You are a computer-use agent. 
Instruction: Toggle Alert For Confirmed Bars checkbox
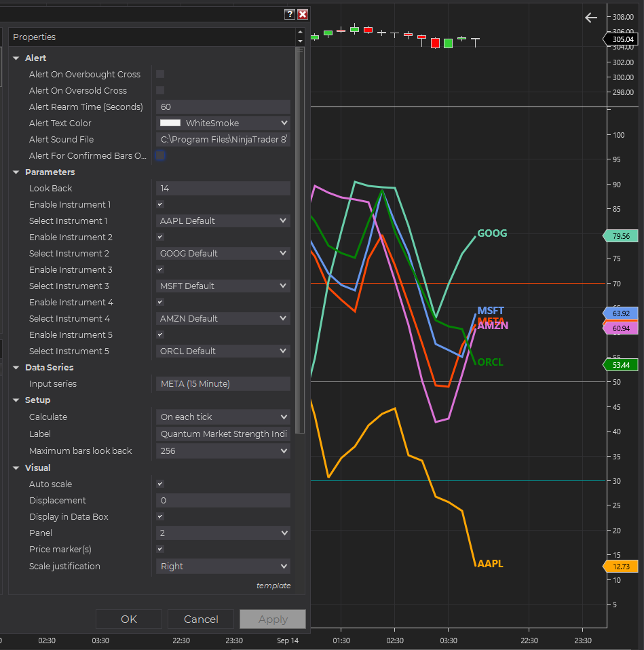click(160, 155)
